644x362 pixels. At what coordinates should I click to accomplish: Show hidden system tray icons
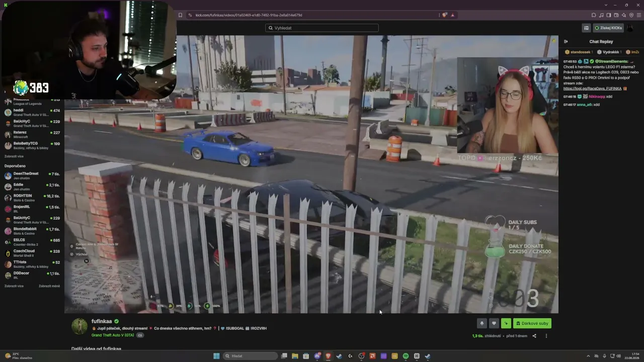589,356
